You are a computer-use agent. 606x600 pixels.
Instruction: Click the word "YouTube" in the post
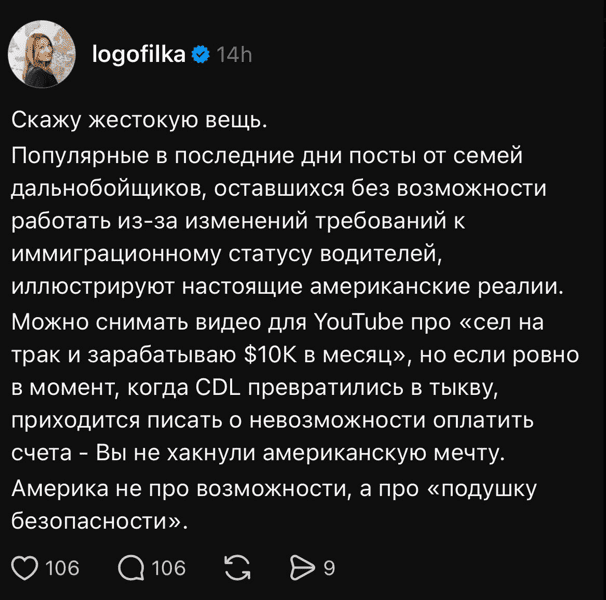(x=355, y=321)
